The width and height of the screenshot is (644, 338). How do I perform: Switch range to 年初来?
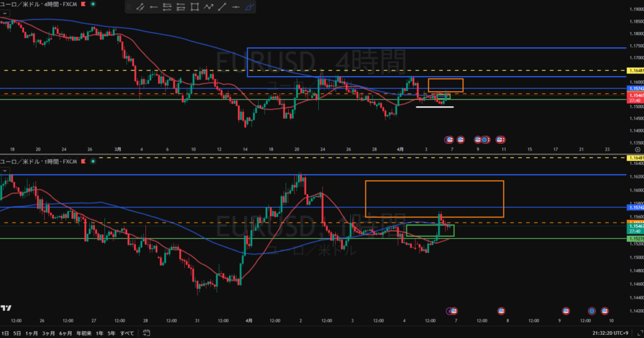pos(83,332)
